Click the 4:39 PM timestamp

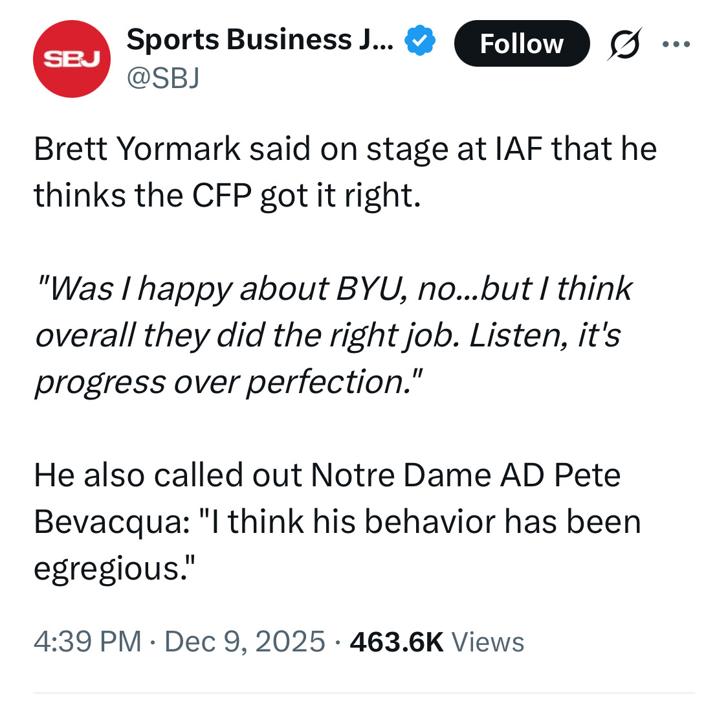(x=87, y=642)
